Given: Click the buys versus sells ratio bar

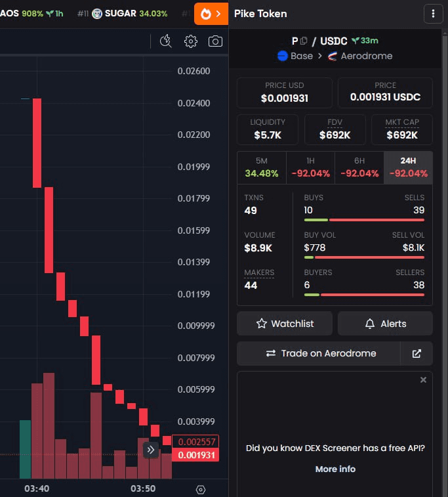Looking at the screenshot, I should (364, 220).
